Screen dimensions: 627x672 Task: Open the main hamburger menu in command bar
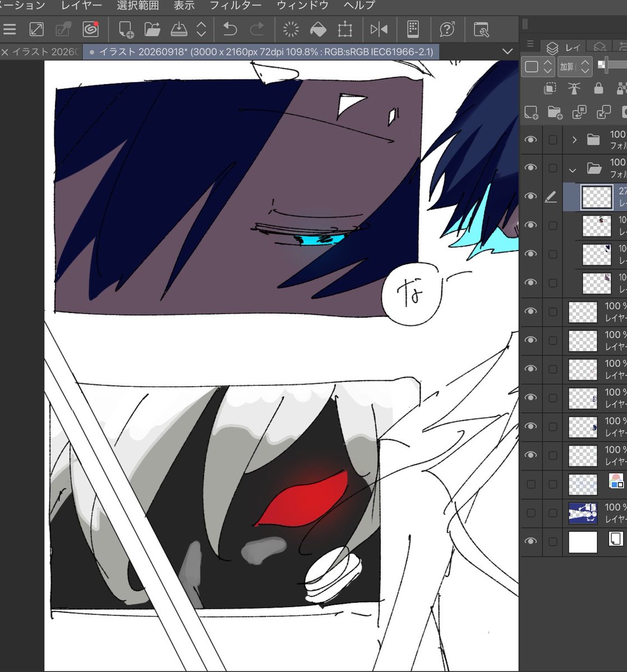tap(10, 29)
